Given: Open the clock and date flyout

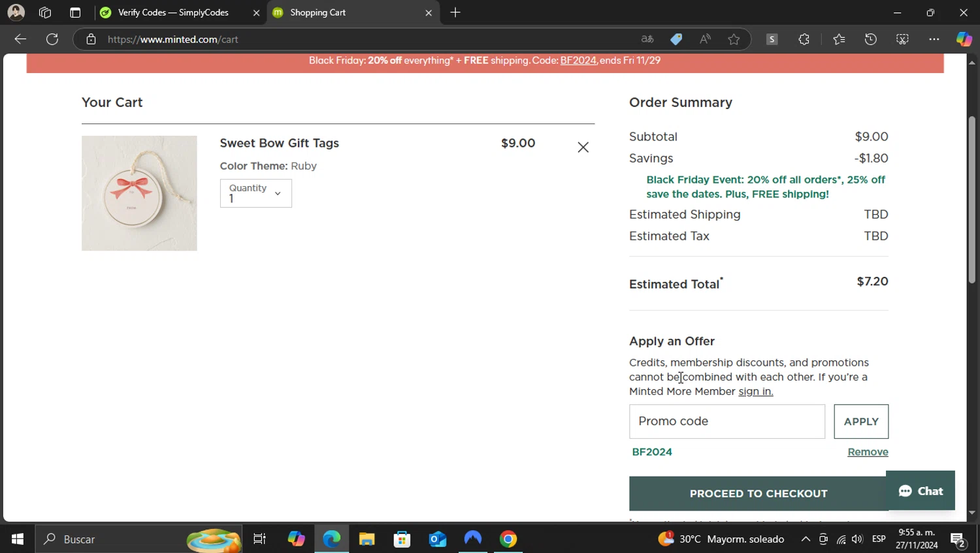Looking at the screenshot, I should [x=916, y=539].
